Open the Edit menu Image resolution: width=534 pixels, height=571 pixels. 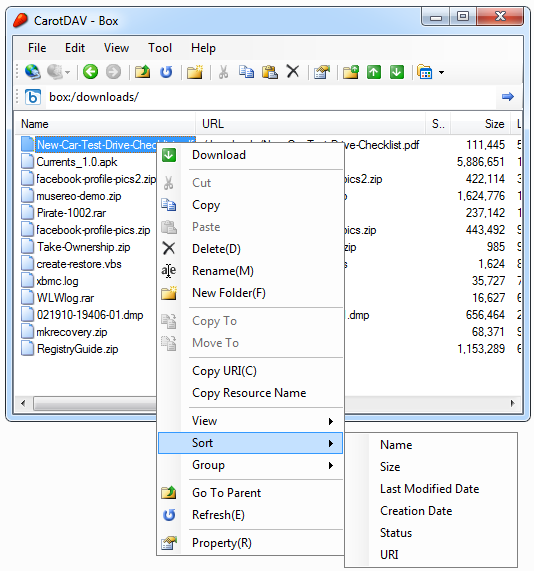[75, 48]
